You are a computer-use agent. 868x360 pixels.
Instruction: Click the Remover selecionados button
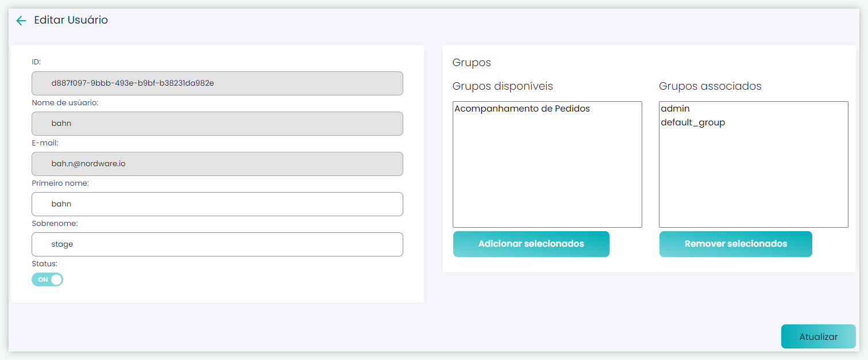pyautogui.click(x=735, y=244)
